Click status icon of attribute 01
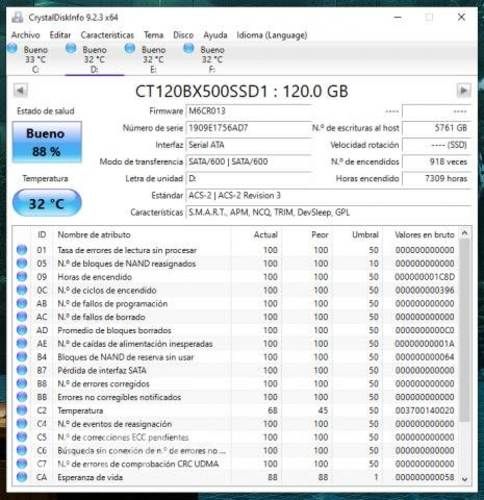The width and height of the screenshot is (484, 500). click(22, 250)
